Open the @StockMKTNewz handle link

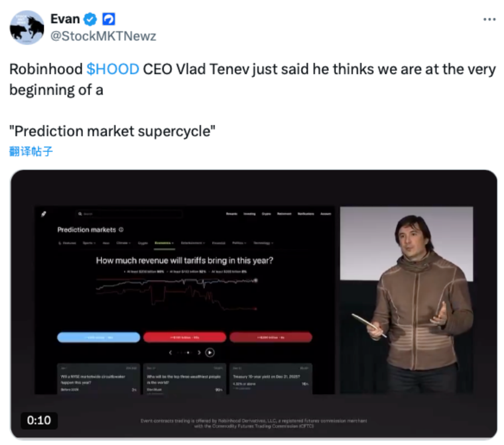[x=103, y=36]
